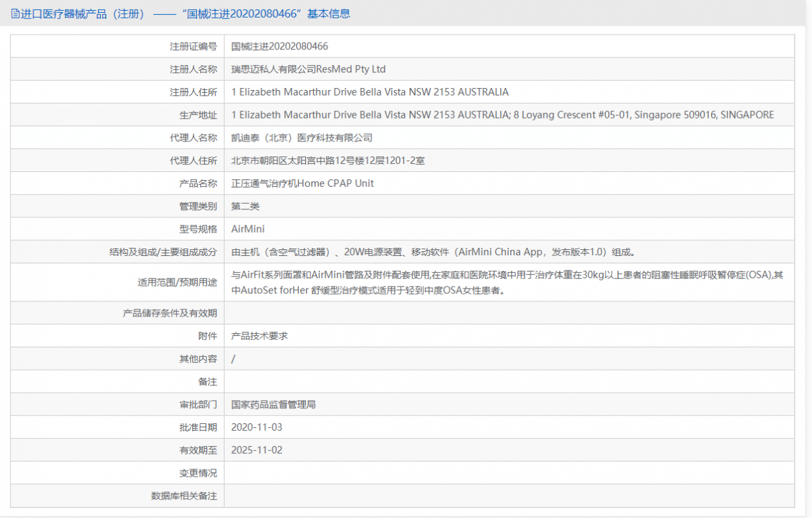Click the document icon before the page title

pos(15,14)
